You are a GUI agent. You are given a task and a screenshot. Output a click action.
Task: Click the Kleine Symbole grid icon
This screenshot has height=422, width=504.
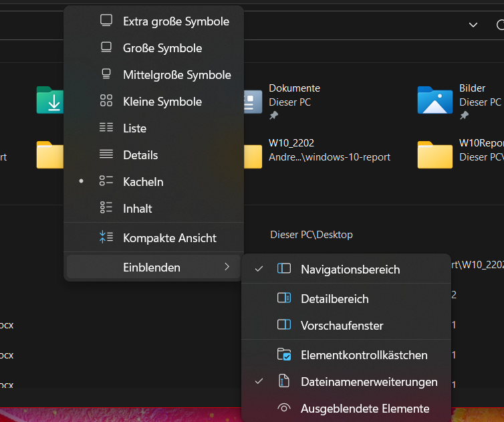106,100
